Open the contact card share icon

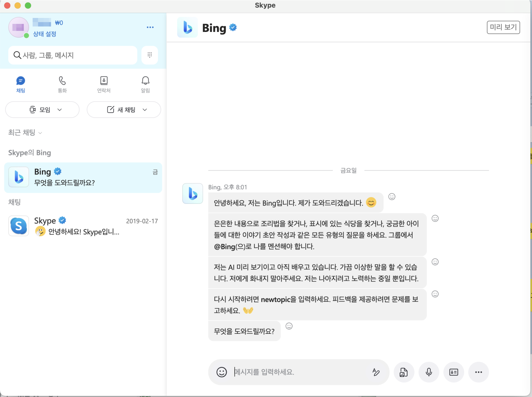tap(454, 372)
